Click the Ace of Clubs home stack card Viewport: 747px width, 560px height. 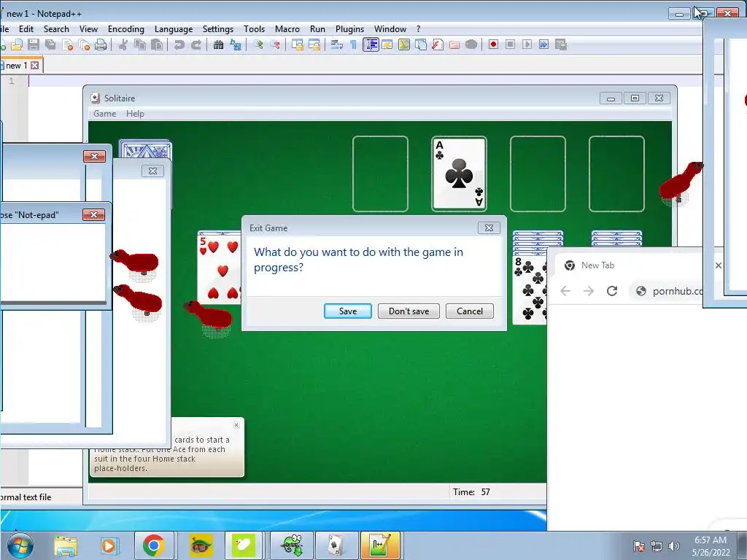pos(460,174)
